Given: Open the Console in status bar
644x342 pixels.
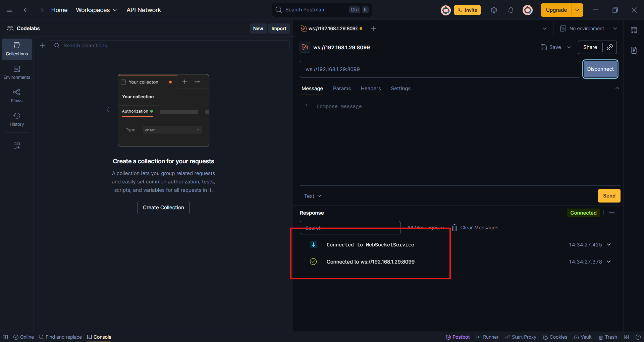Looking at the screenshot, I should pos(99,337).
